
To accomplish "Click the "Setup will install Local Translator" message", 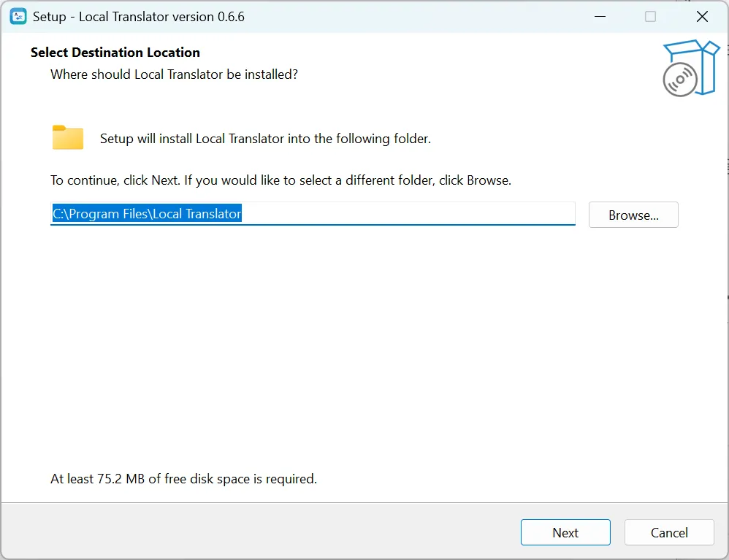I will click(x=265, y=139).
